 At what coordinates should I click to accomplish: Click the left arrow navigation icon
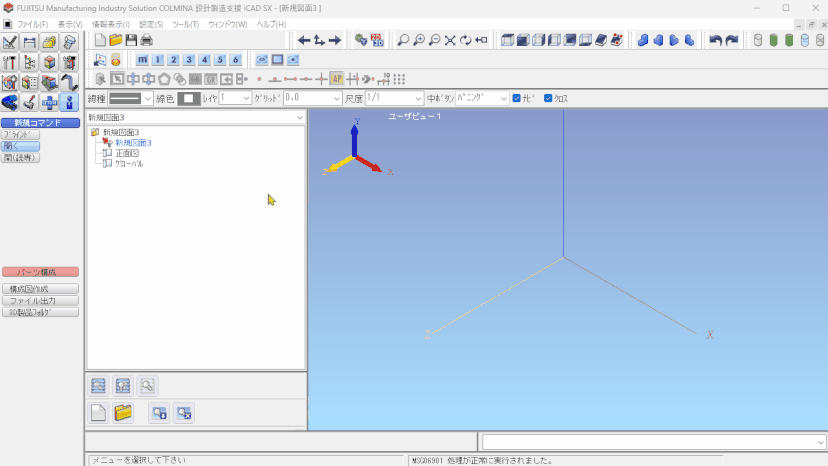pyautogui.click(x=304, y=40)
